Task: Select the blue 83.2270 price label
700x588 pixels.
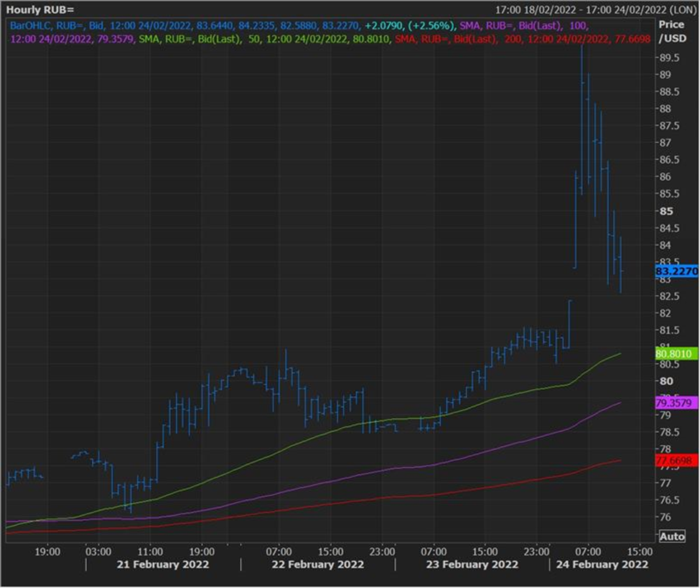Action: click(x=676, y=271)
